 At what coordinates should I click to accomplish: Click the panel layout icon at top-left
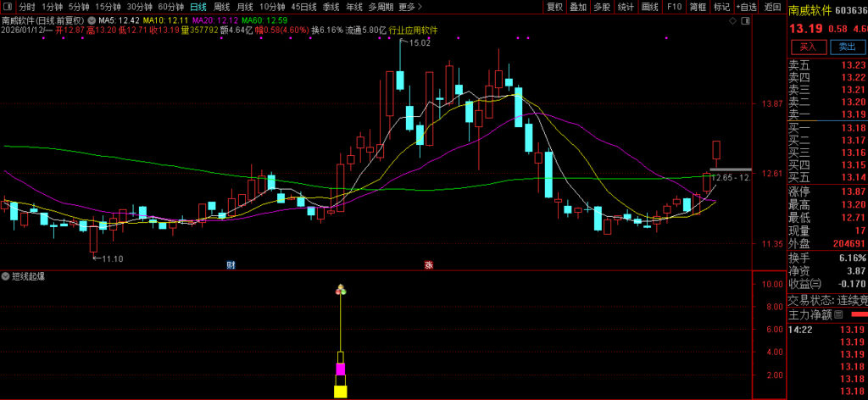coord(8,6)
